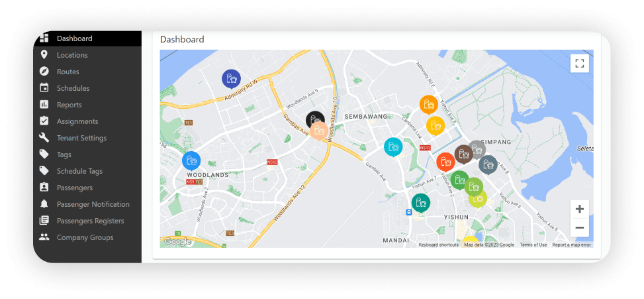
Task: Click the blue bus marker above Woodlands
Action: click(191, 161)
